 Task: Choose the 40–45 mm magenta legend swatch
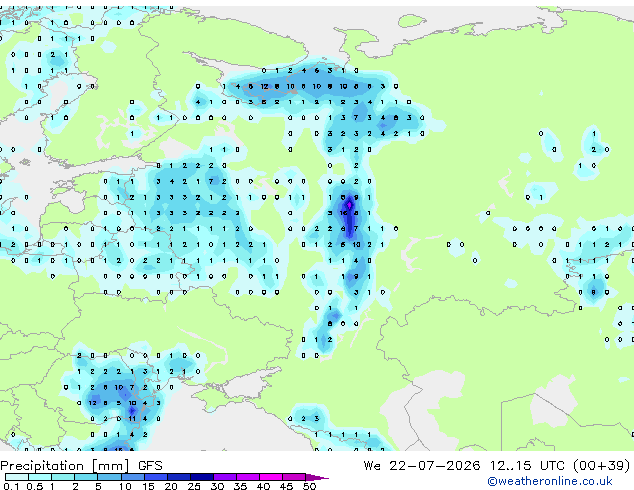tap(271, 477)
